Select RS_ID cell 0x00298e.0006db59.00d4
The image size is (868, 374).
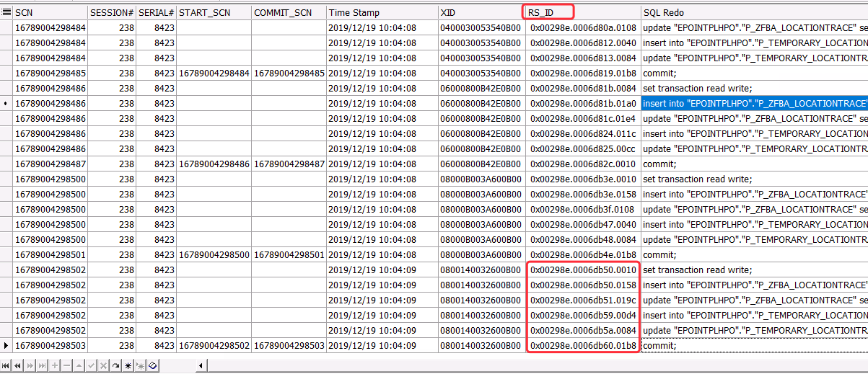pyautogui.click(x=583, y=315)
